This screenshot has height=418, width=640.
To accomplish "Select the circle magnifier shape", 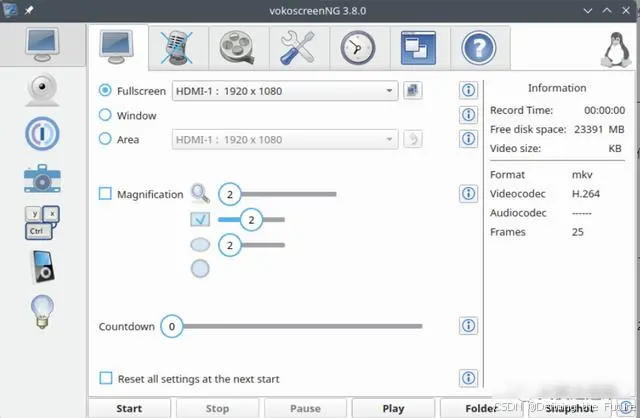I will point(200,269).
